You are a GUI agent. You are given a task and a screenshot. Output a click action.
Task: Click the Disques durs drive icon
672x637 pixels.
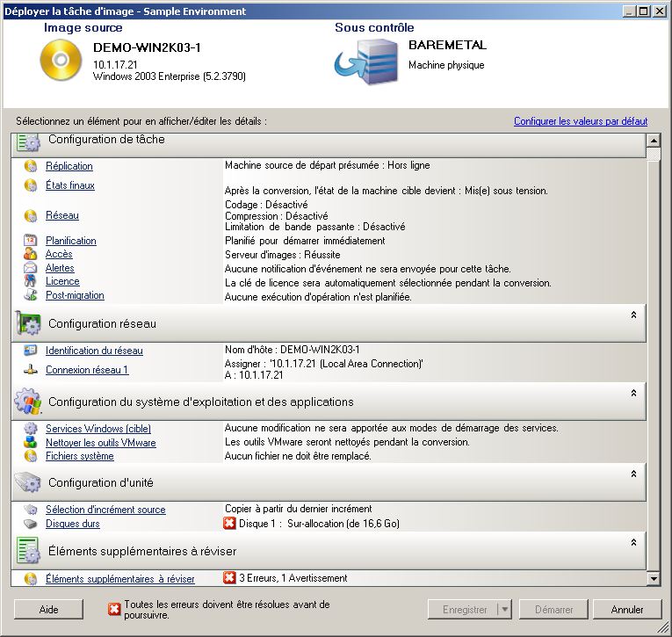pyautogui.click(x=30, y=524)
